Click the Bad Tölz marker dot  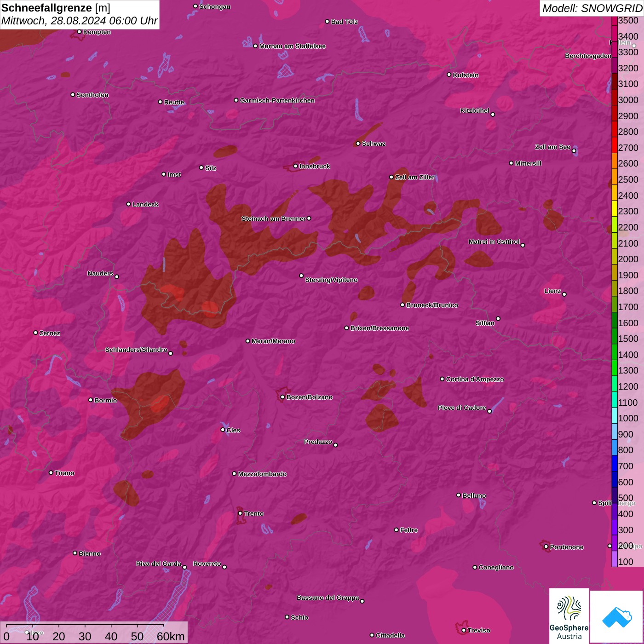327,22
